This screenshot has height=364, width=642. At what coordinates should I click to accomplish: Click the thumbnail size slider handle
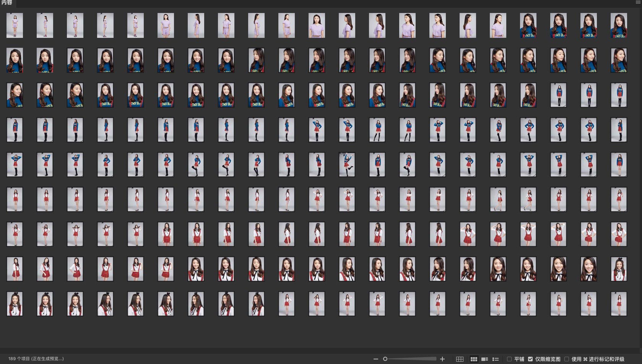click(385, 359)
